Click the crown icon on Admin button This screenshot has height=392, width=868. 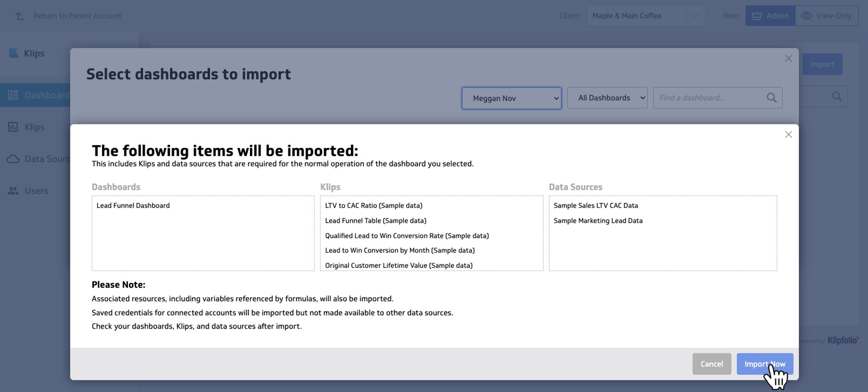point(756,16)
